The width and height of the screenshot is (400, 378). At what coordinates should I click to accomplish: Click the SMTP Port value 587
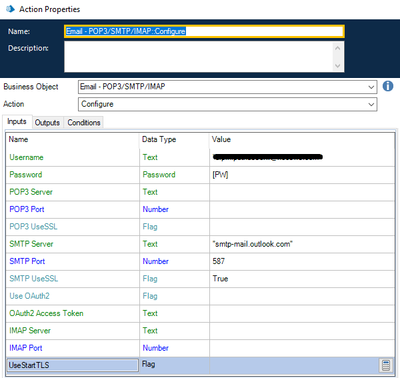click(x=219, y=261)
